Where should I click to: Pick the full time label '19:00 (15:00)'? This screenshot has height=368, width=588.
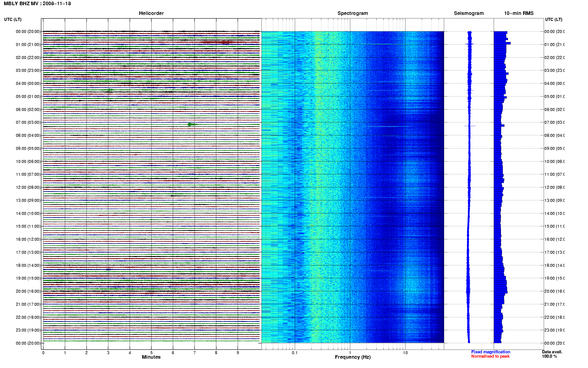pyautogui.click(x=28, y=278)
